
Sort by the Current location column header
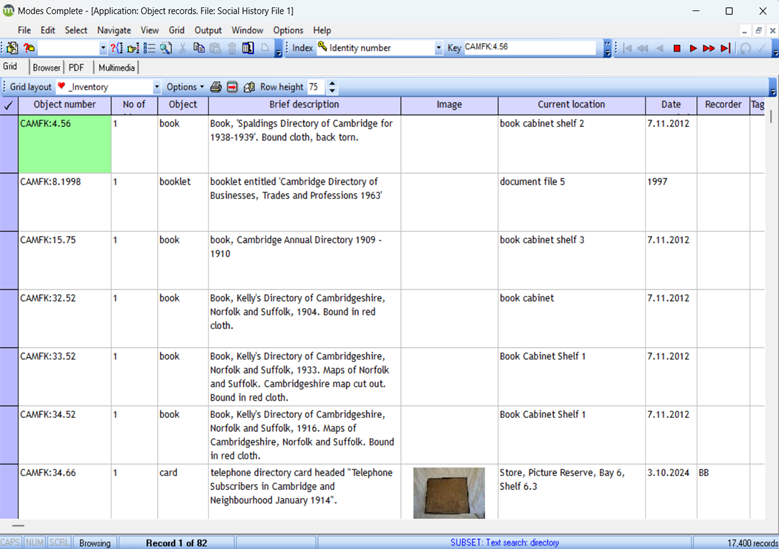(571, 105)
